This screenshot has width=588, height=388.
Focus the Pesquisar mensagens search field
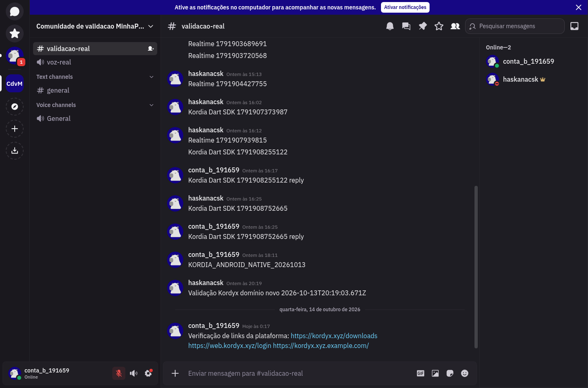click(x=515, y=26)
